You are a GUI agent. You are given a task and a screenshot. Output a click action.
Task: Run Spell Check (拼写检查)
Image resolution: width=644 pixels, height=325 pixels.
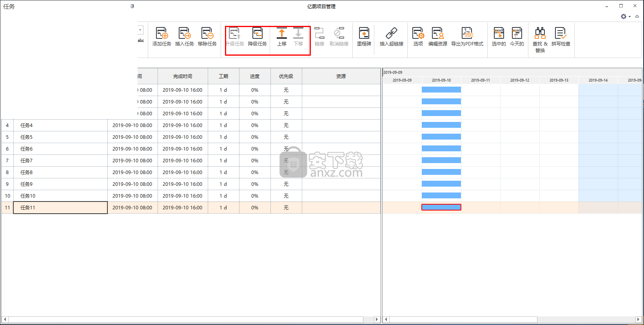tap(561, 36)
